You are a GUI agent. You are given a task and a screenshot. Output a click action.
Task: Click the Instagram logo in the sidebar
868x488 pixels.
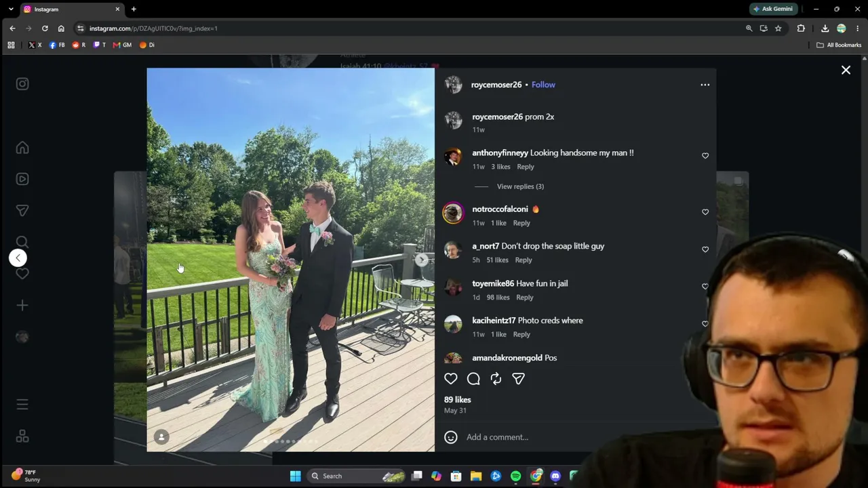(22, 84)
